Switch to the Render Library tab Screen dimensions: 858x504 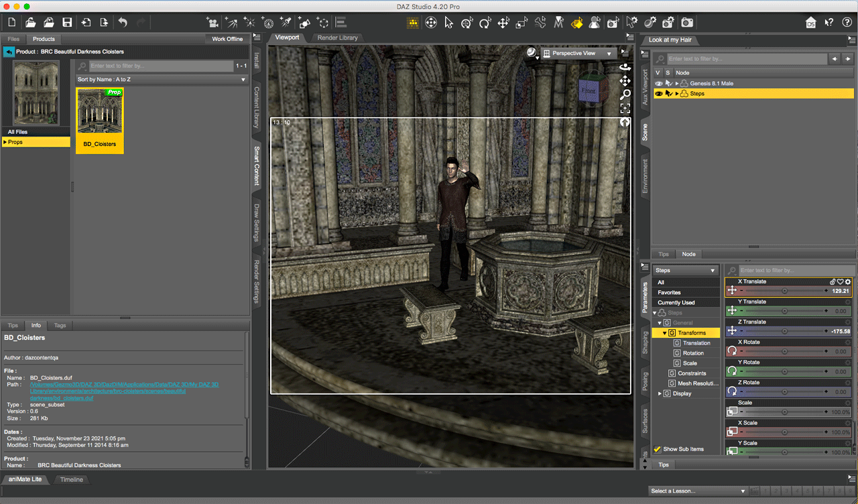point(337,38)
